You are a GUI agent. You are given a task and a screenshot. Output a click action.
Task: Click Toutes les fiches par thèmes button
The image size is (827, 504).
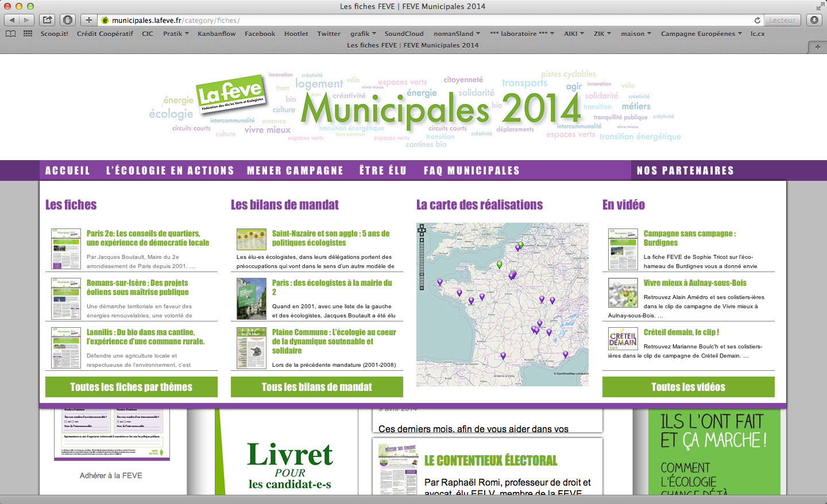[132, 387]
